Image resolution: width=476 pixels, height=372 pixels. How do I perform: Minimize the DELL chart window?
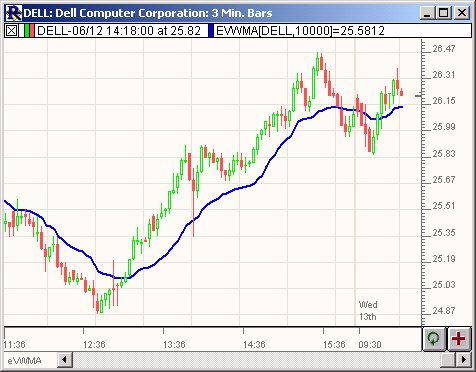pyautogui.click(x=427, y=13)
